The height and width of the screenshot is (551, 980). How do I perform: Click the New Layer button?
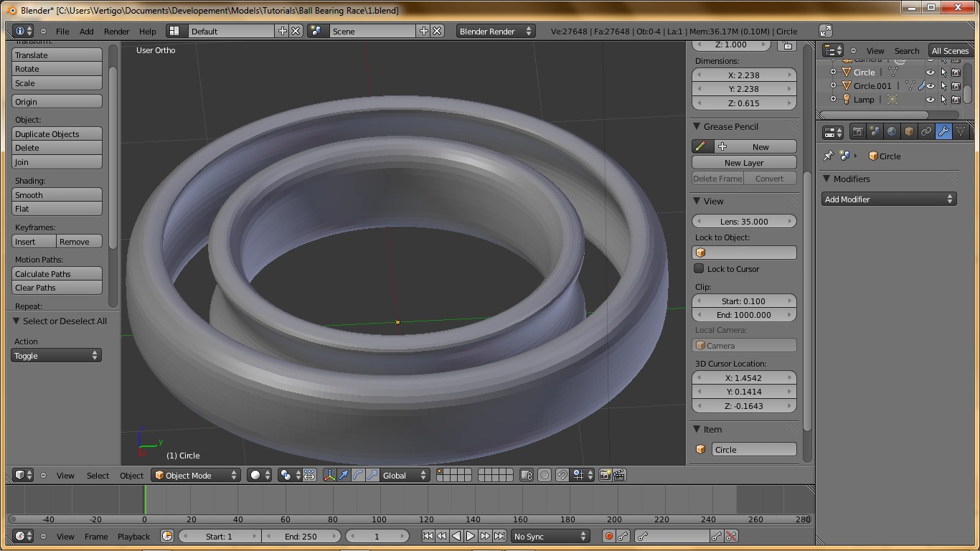[x=744, y=162]
